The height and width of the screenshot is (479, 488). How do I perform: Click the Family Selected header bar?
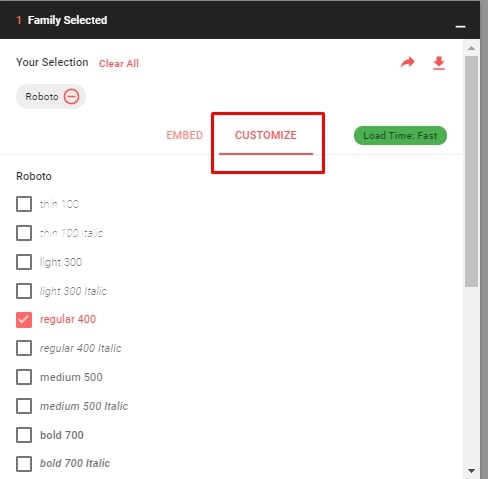(240, 20)
